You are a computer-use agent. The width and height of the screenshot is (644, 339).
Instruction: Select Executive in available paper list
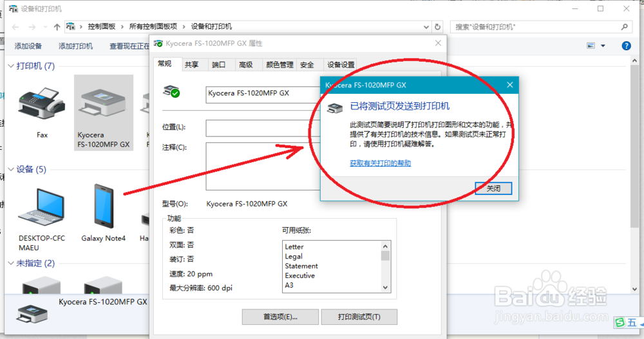point(300,276)
